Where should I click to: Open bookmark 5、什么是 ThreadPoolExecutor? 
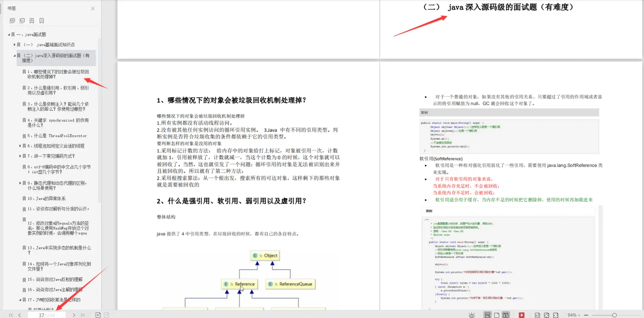57,136
